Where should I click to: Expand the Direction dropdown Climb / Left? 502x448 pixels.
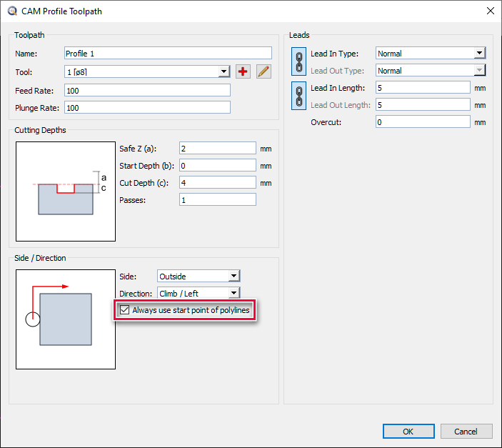click(234, 294)
